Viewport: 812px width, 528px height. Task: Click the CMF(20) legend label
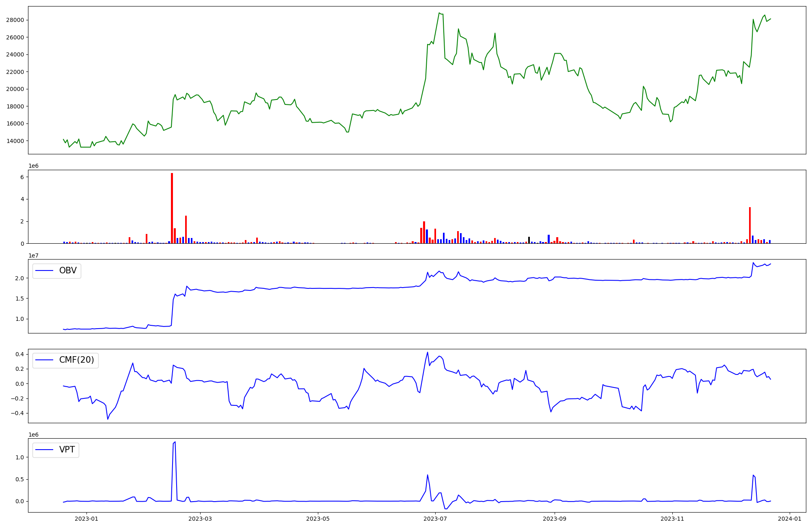[x=76, y=360]
